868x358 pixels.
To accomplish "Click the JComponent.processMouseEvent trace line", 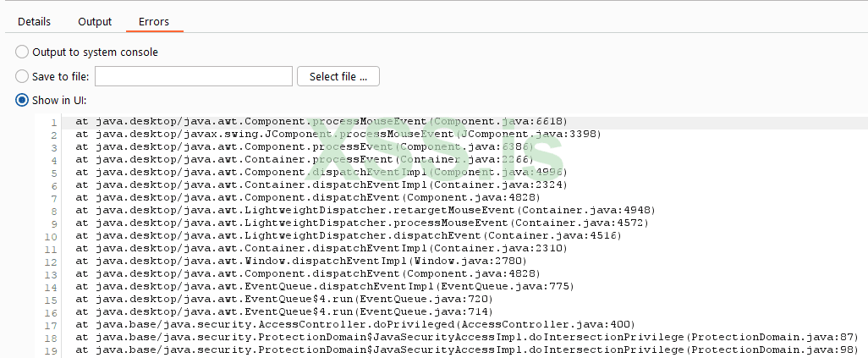I will pyautogui.click(x=338, y=134).
